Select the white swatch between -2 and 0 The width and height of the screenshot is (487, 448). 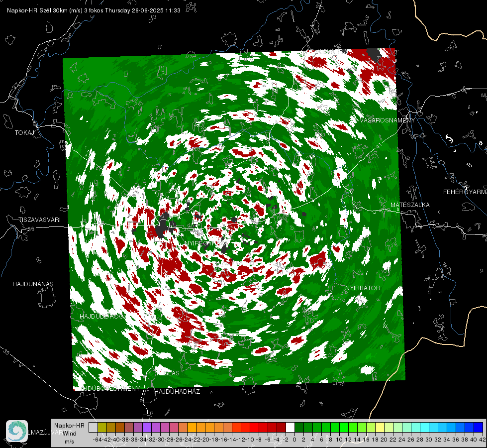coord(290,427)
